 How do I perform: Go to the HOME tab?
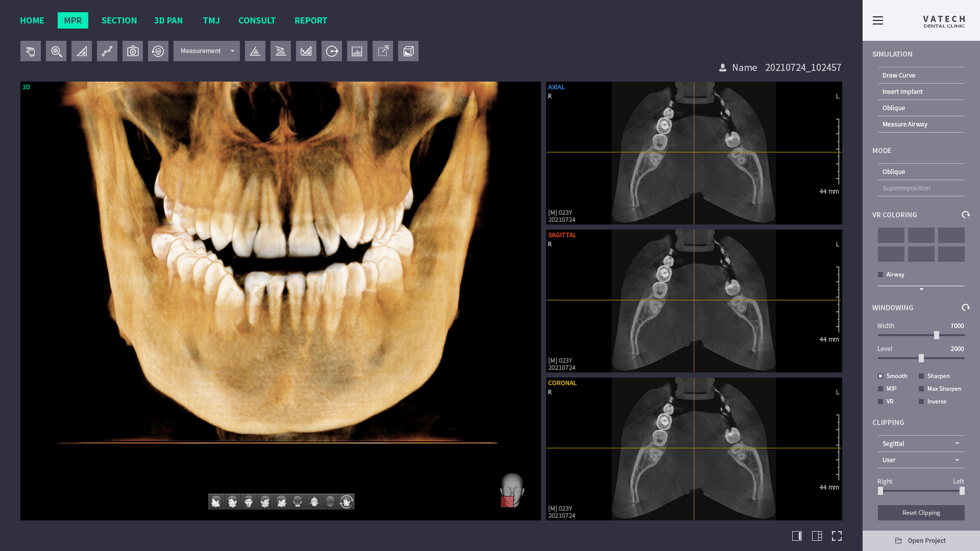pos(32,20)
